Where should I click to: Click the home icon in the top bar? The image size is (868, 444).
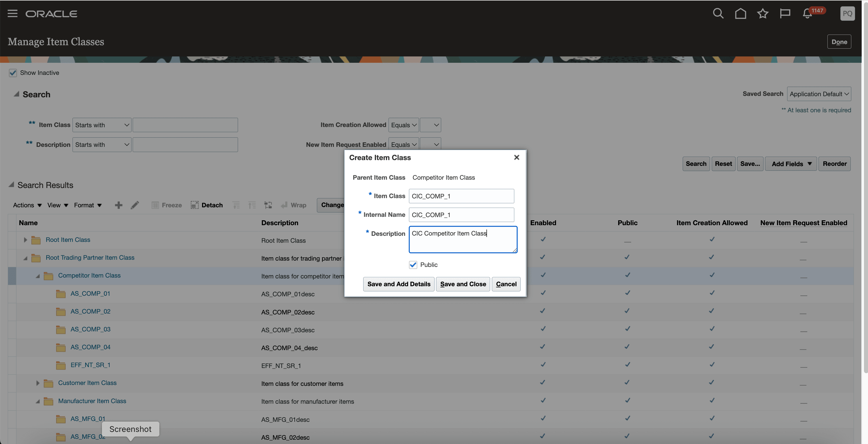click(740, 14)
